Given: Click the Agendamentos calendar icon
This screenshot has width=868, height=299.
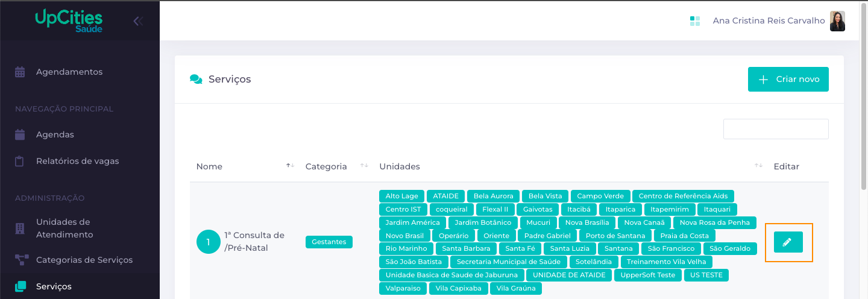Looking at the screenshot, I should coord(20,72).
